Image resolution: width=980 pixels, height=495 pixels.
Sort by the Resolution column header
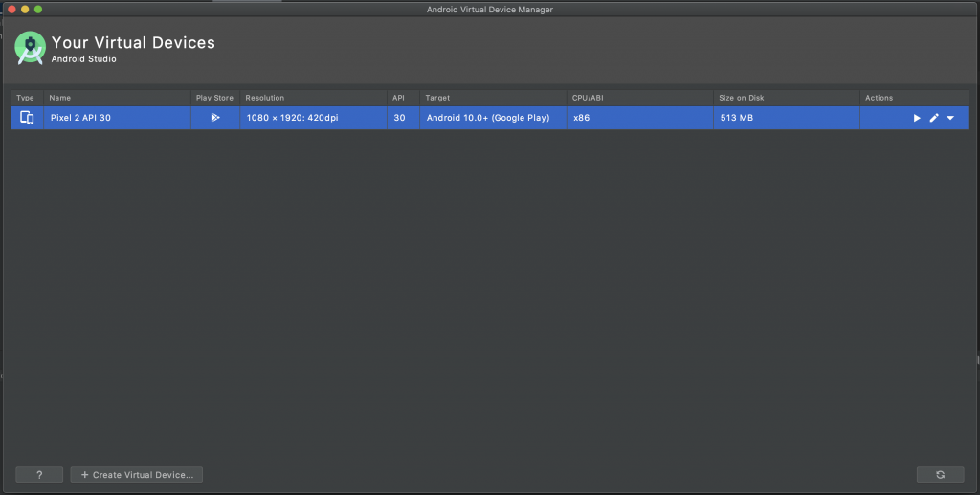point(313,98)
